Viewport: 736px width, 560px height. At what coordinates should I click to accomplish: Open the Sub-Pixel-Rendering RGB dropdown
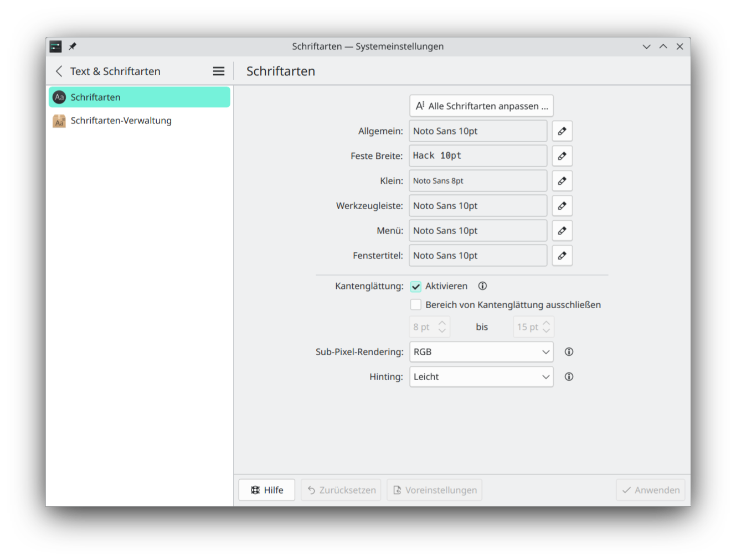(481, 352)
